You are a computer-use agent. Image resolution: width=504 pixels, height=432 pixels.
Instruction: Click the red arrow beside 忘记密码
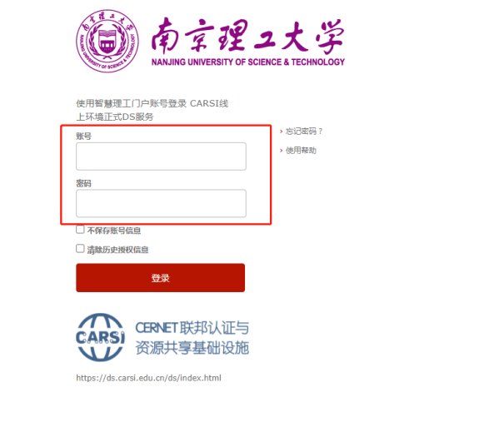pos(282,132)
